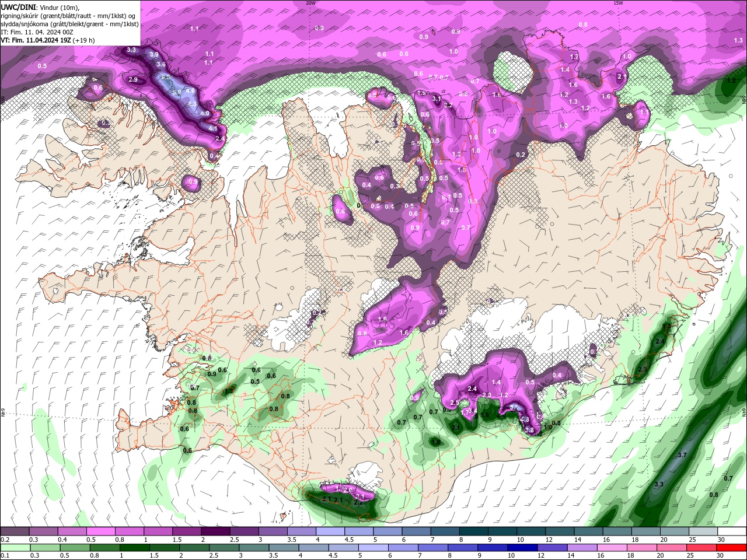Click the '3.1' snow value on north coast
This screenshot has width=747, height=560.
coord(436,99)
